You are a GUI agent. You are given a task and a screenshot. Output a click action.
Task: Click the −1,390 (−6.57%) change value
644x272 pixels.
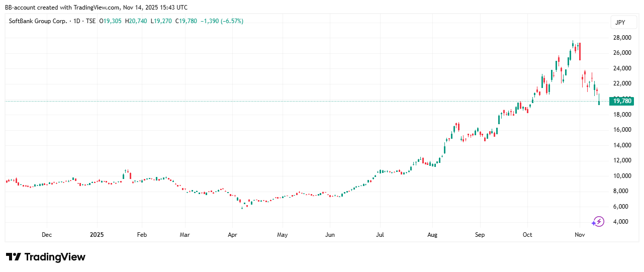coord(222,21)
